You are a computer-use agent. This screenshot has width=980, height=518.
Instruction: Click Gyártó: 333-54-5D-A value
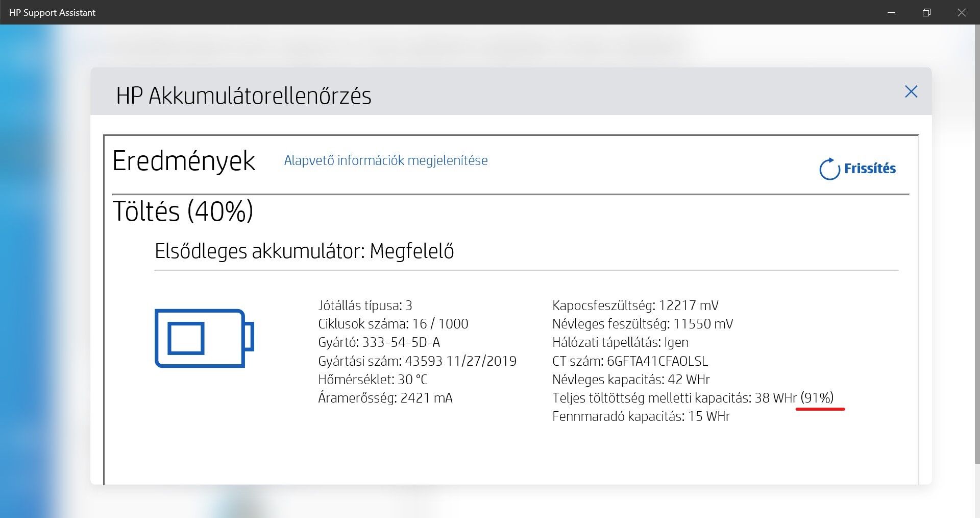[x=379, y=342]
